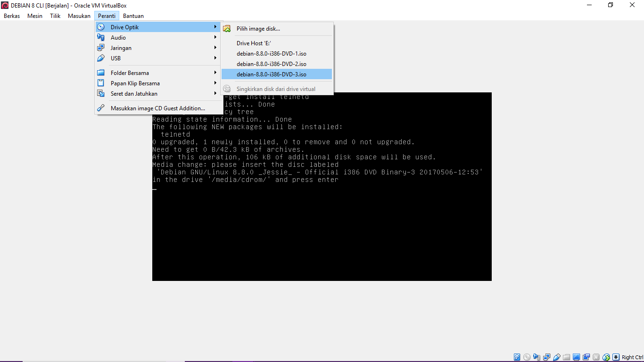This screenshot has width=644, height=362.
Task: Click the disc icon beside Drive Optik
Action: [x=101, y=27]
